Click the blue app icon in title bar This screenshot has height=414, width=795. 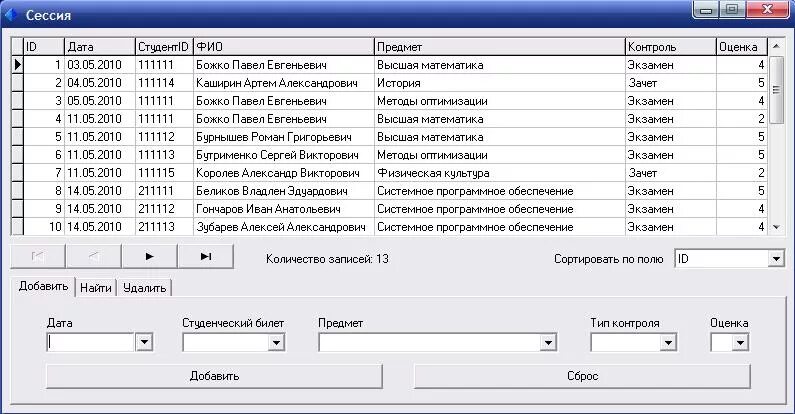pos(11,15)
